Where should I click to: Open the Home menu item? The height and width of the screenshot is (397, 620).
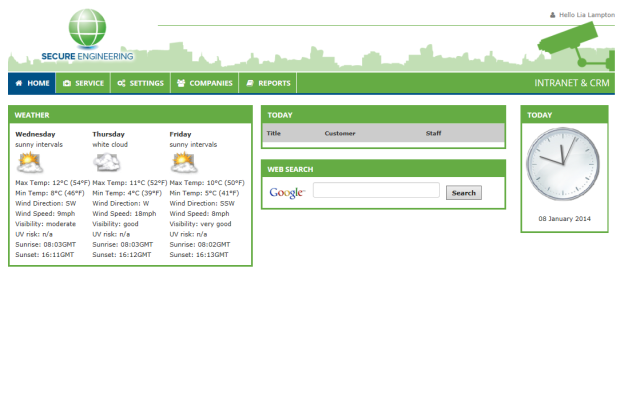(32, 83)
